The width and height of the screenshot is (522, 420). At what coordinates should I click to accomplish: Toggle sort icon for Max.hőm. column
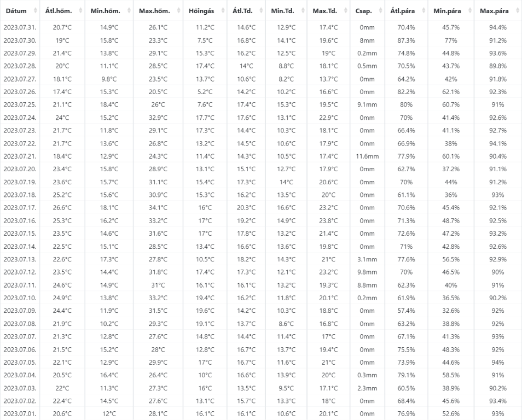coord(179,10)
